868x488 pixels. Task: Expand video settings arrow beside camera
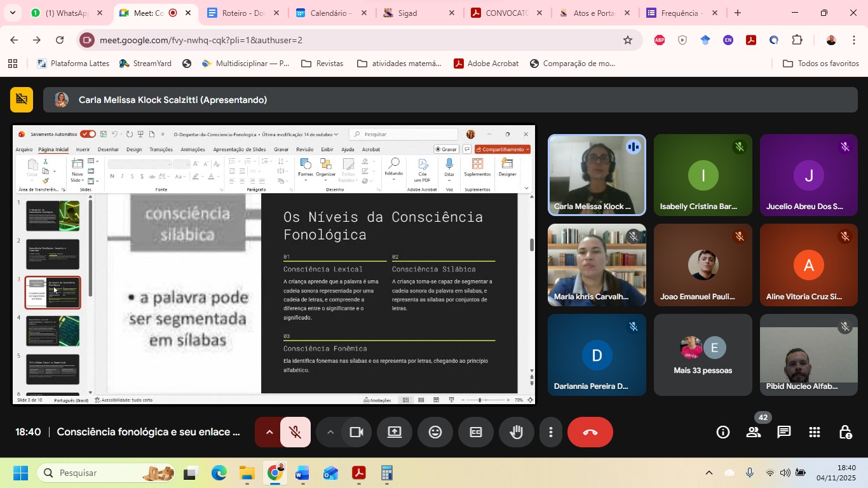[x=330, y=433]
